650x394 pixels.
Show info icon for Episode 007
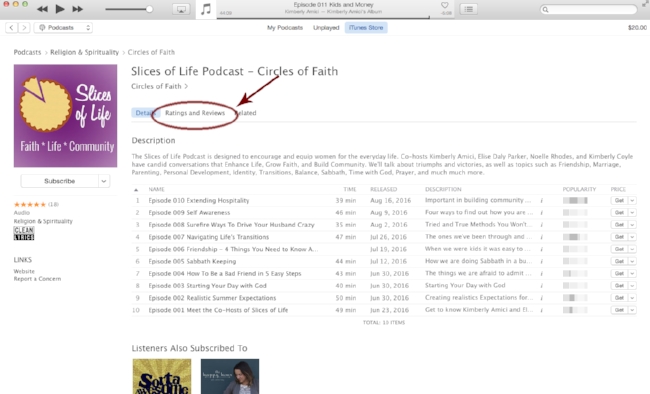[x=541, y=237]
